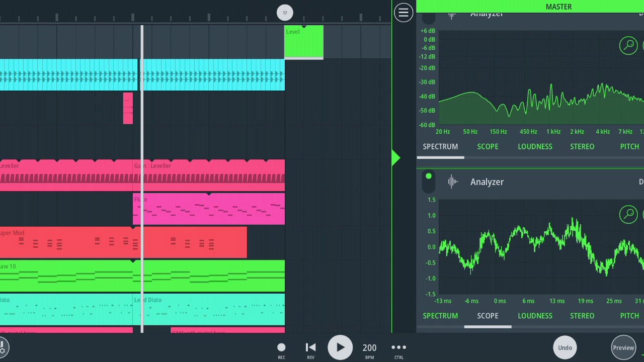Select the LOUDNESS tab in the lower analyzer
Image resolution: width=644 pixels, height=362 pixels.
535,316
